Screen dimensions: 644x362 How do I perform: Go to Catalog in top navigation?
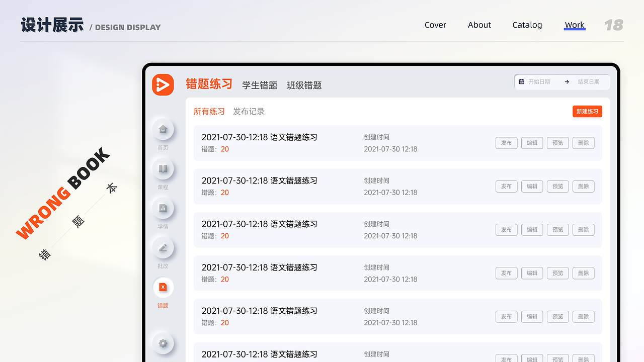point(527,25)
